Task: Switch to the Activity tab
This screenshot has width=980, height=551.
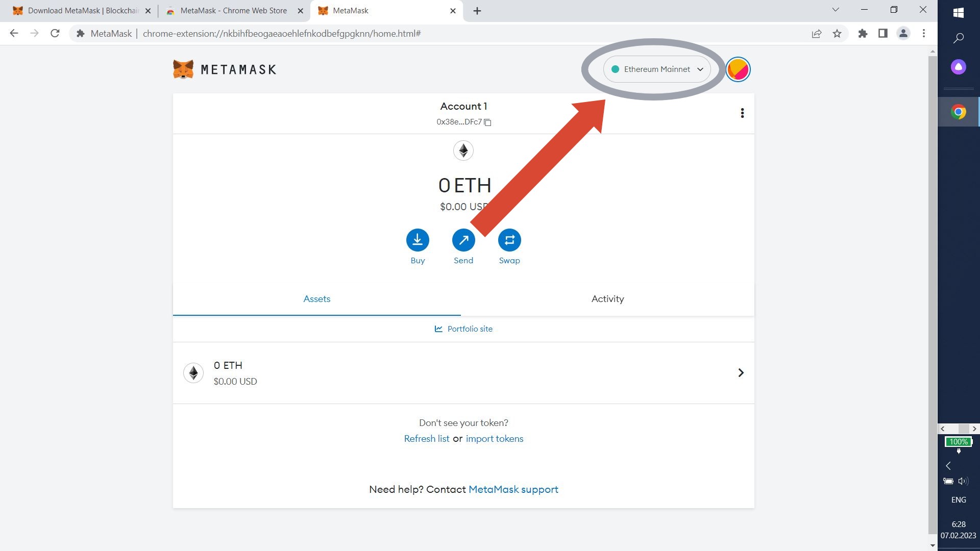Action: tap(607, 299)
